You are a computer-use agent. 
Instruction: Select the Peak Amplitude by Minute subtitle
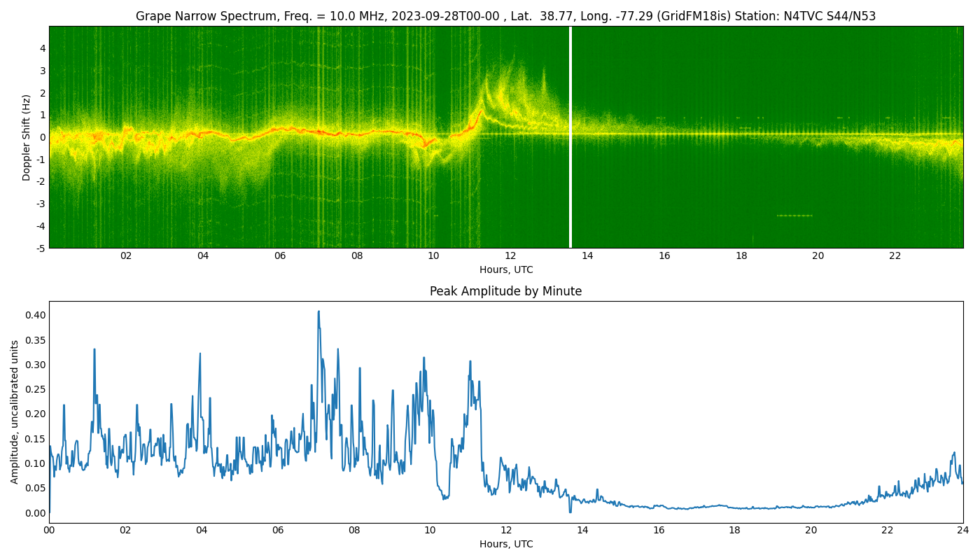pos(506,291)
